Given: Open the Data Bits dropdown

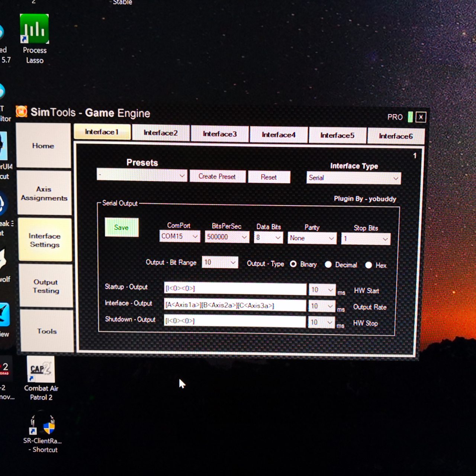Looking at the screenshot, I should [x=268, y=237].
